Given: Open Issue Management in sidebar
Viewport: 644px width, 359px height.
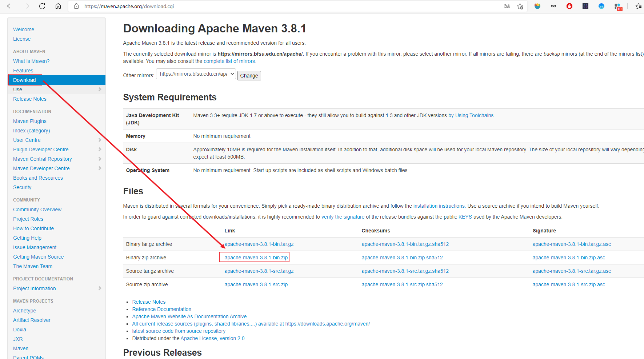Looking at the screenshot, I should coord(35,247).
